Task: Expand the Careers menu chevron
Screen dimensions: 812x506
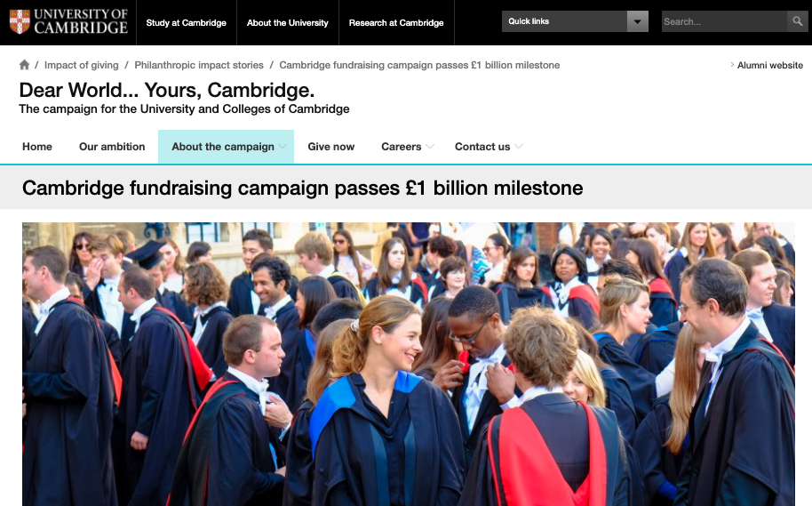Action: coord(429,147)
